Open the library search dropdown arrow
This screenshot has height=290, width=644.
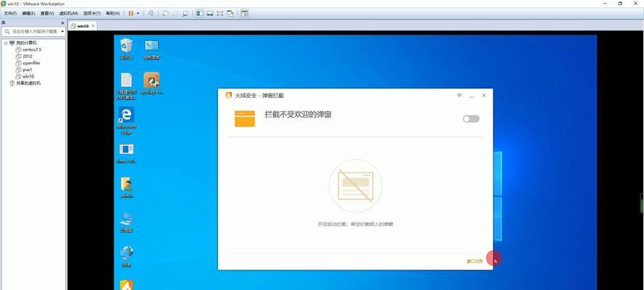(62, 31)
